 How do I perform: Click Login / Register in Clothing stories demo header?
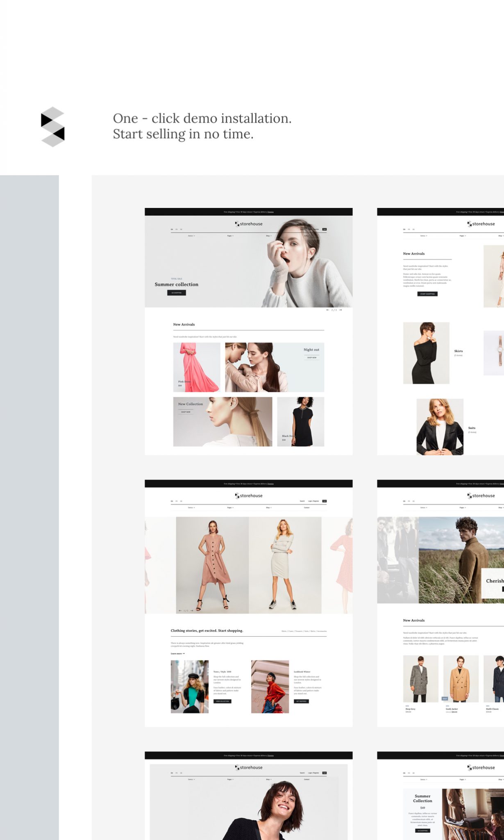[313, 501]
